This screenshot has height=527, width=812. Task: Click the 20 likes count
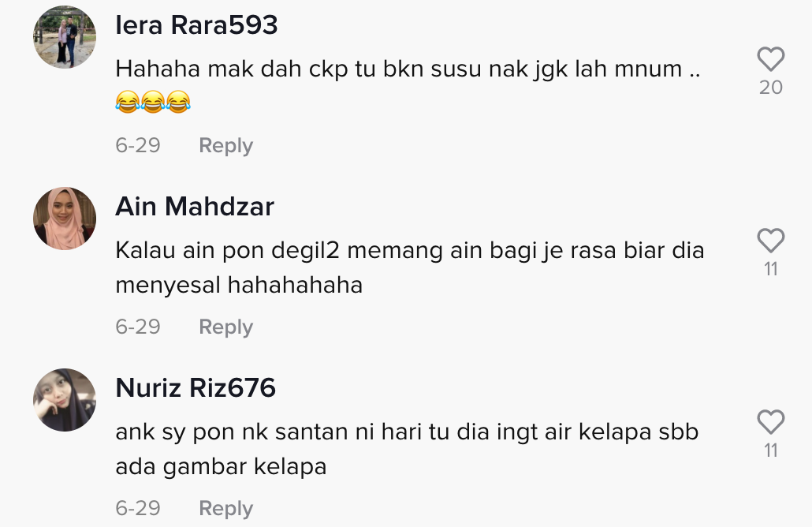[770, 87]
